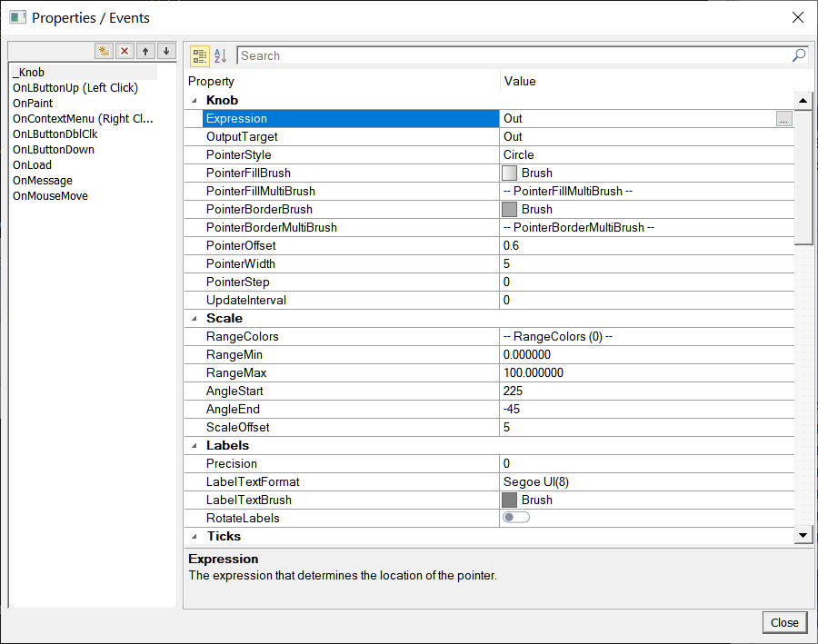Click the PointerFillMultiBrush value cell
This screenshot has width=818, height=644.
coord(647,192)
